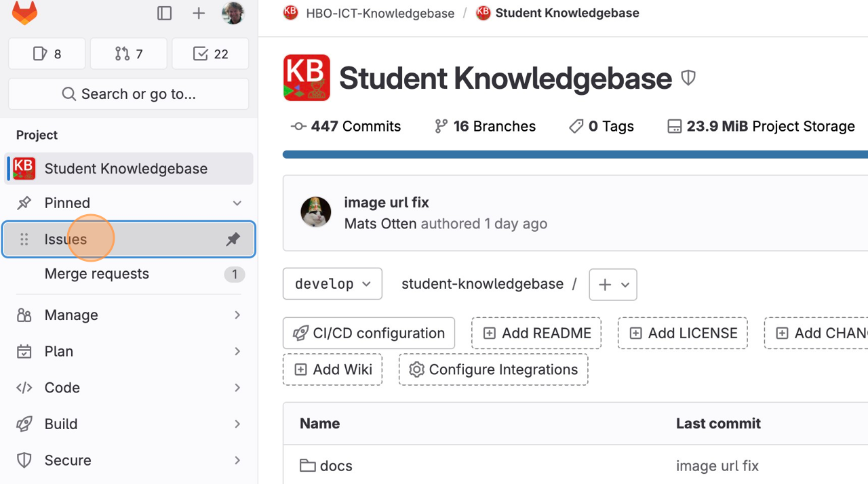Open Merge requests in the sidebar

(129, 274)
